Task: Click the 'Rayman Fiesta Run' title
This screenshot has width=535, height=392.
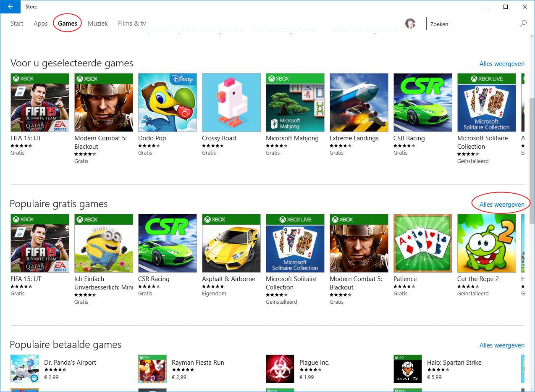Action: [x=198, y=363]
